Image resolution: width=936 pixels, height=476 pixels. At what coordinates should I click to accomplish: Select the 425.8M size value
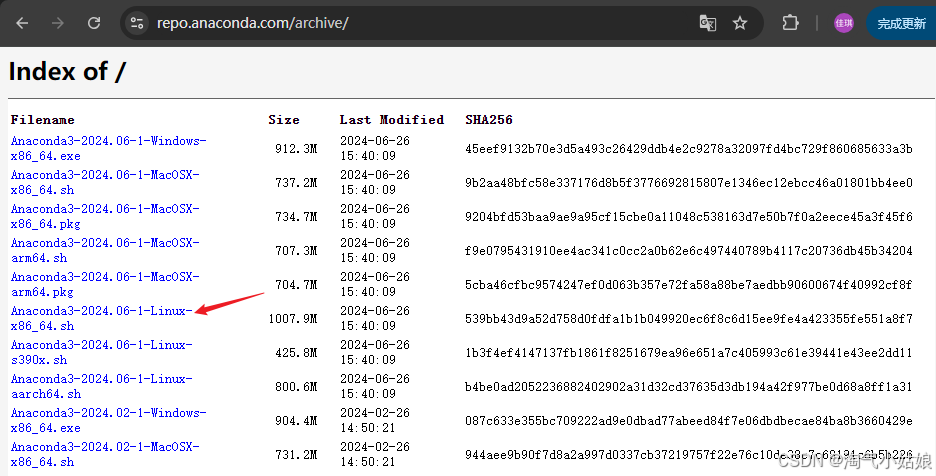pos(296,352)
